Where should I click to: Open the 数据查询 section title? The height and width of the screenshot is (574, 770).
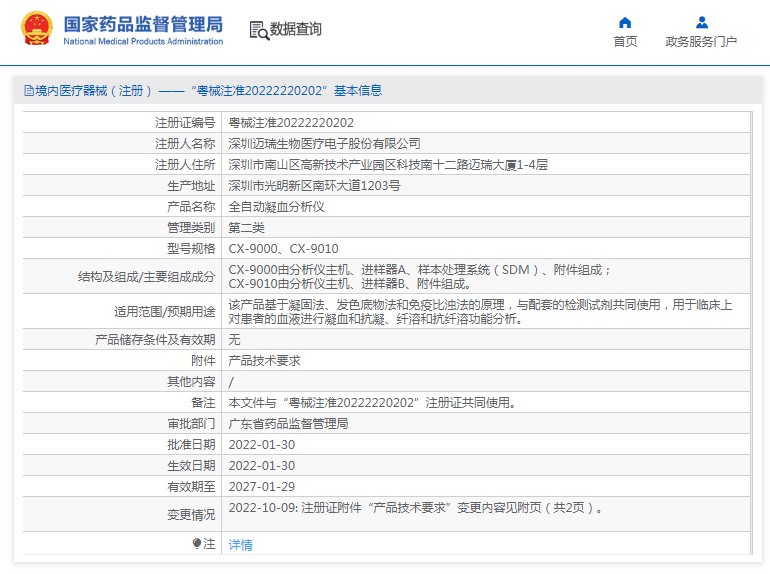[296, 30]
